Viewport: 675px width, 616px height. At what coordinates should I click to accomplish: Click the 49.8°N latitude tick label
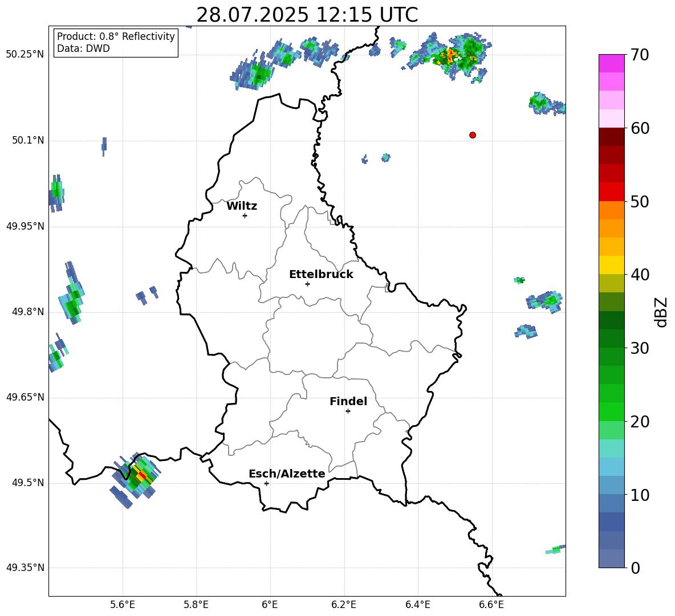coord(28,312)
